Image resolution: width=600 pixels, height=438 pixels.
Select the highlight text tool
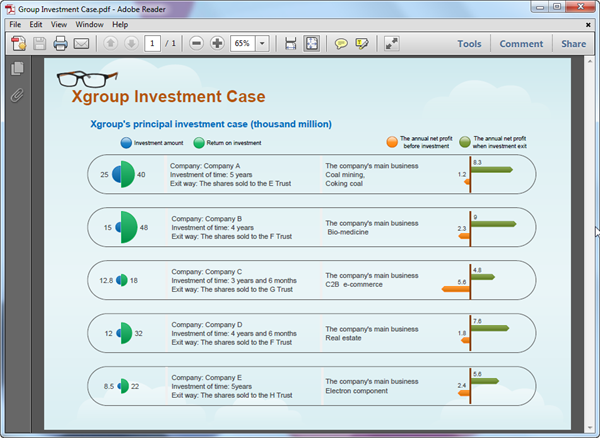coord(362,44)
